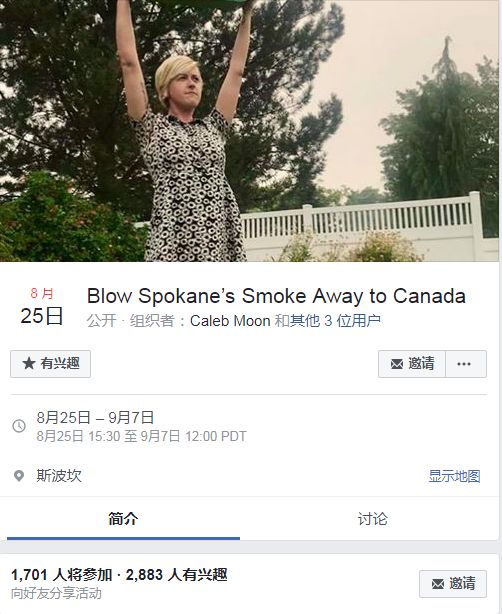
Task: Open organizer Caleb Moon's profile
Action: pos(230,321)
